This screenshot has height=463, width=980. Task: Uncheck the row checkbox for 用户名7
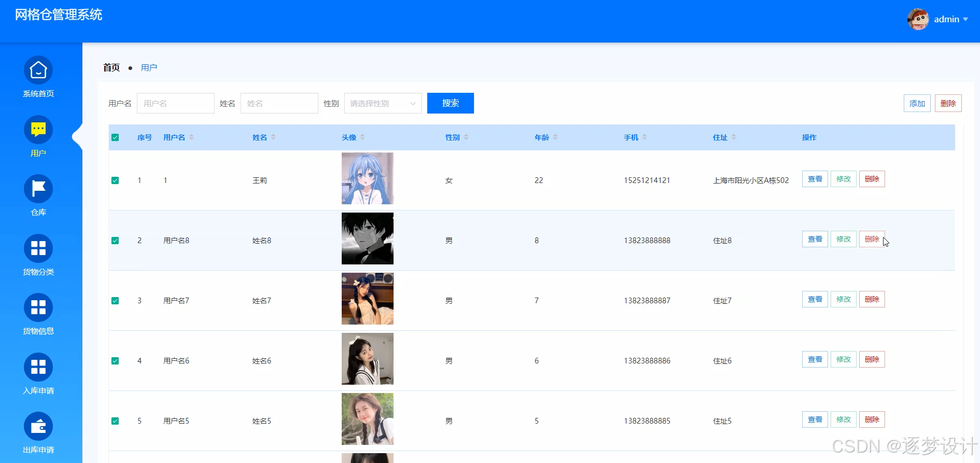(x=115, y=301)
